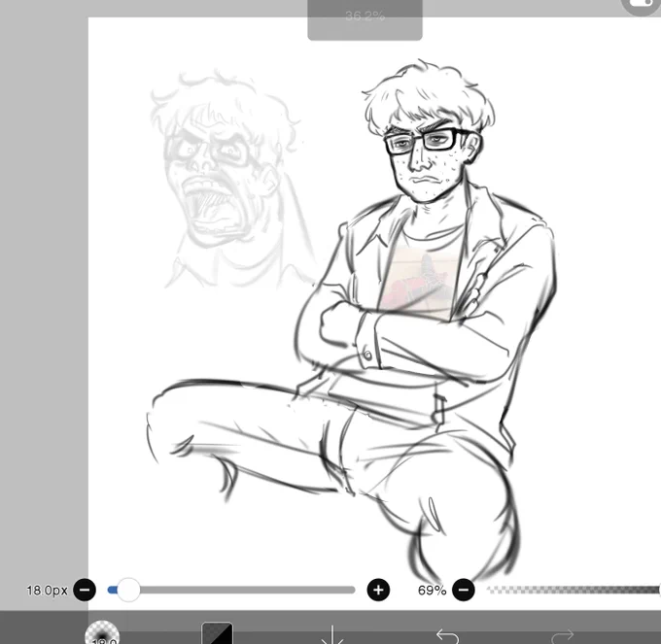Tap the down arrow icon in bottom toolbar

point(332,634)
